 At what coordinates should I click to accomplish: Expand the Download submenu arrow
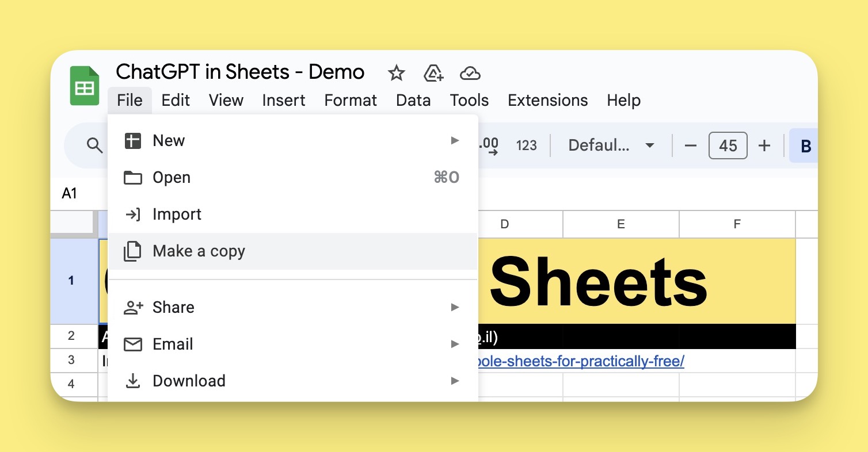[455, 381]
